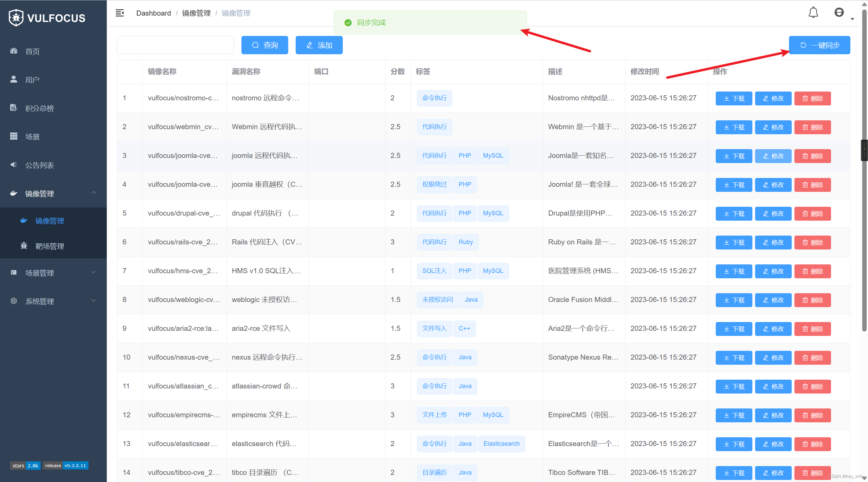The width and height of the screenshot is (868, 482).
Task: Open 场景 grid menu item
Action: 33,137
